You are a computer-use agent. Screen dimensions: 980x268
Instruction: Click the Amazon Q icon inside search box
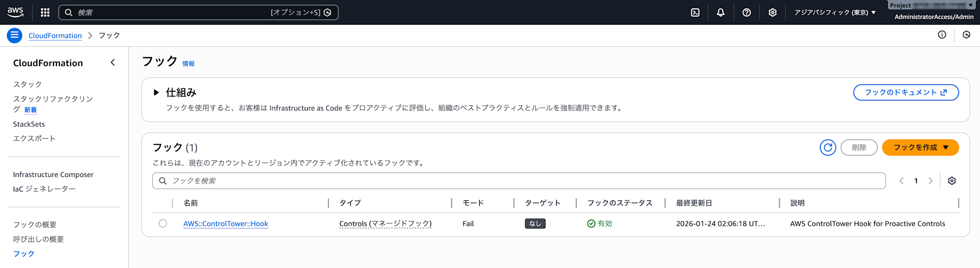click(x=328, y=13)
